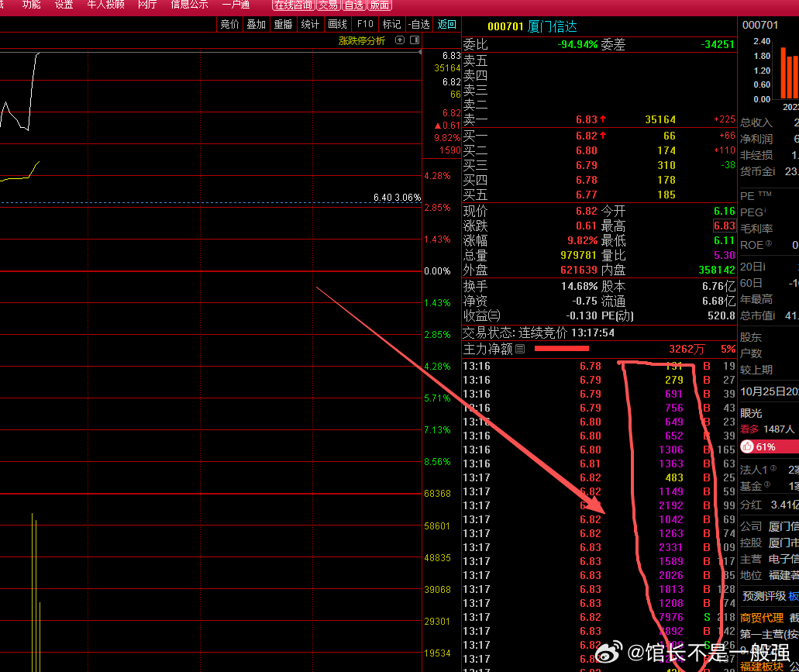Click the PE(动) value 520.8
Image resolution: width=799 pixels, height=672 pixels.
tap(721, 316)
